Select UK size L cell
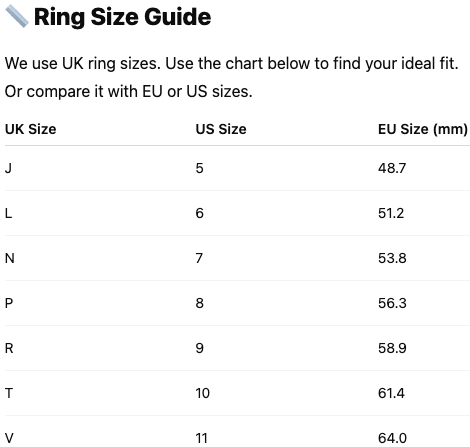 (x=8, y=213)
